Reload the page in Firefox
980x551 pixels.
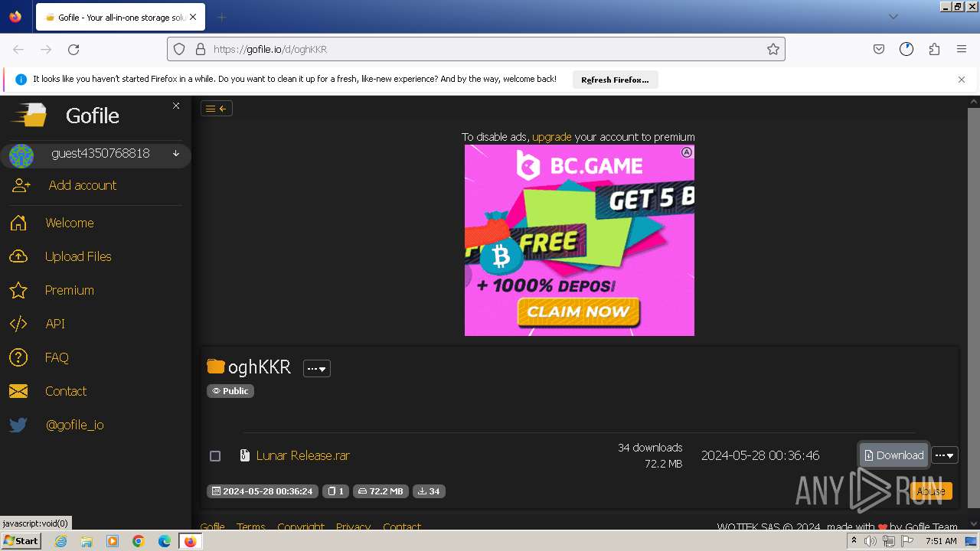(73, 49)
